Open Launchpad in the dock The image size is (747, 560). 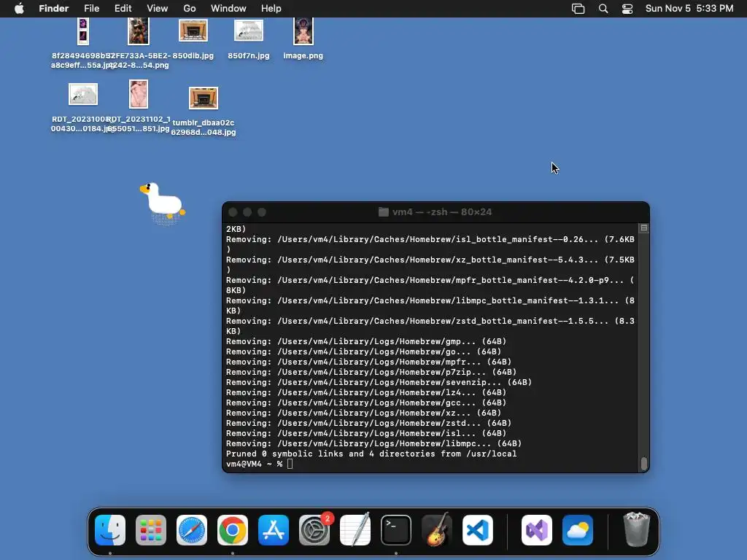[x=151, y=530]
